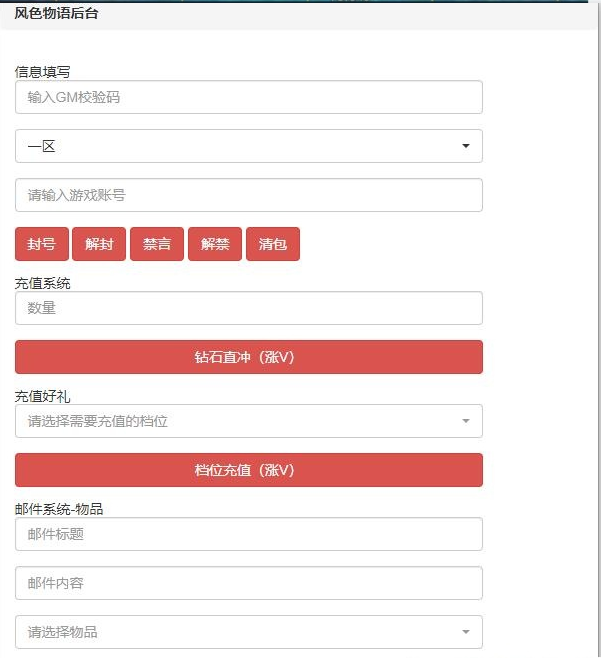This screenshot has width=601, height=658.
Task: Click the 邮件系统-物品 section label
Action: click(x=59, y=509)
